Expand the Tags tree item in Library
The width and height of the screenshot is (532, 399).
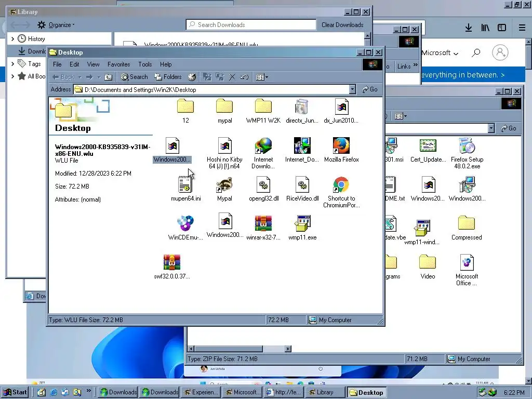[12, 63]
